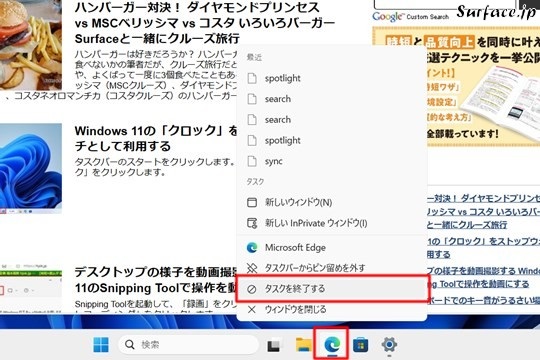Viewport: 540px width, 360px height.
Task: Launch Microsoft Edge from jump list
Action: tap(332, 247)
